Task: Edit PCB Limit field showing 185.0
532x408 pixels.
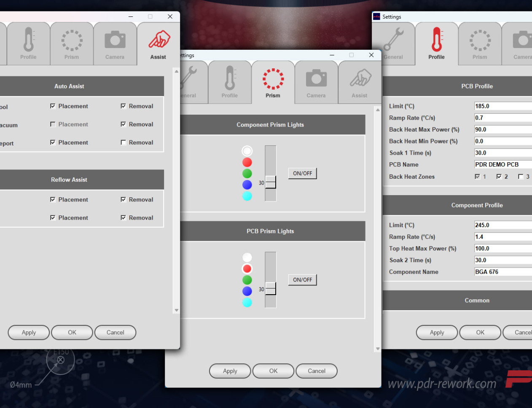Action: point(503,106)
